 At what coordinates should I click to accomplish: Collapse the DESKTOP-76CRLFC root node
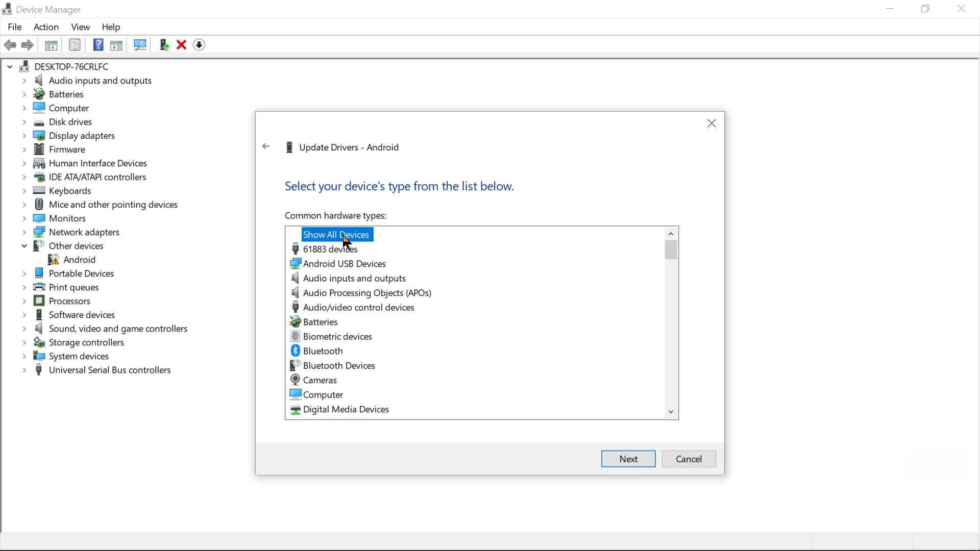click(10, 67)
